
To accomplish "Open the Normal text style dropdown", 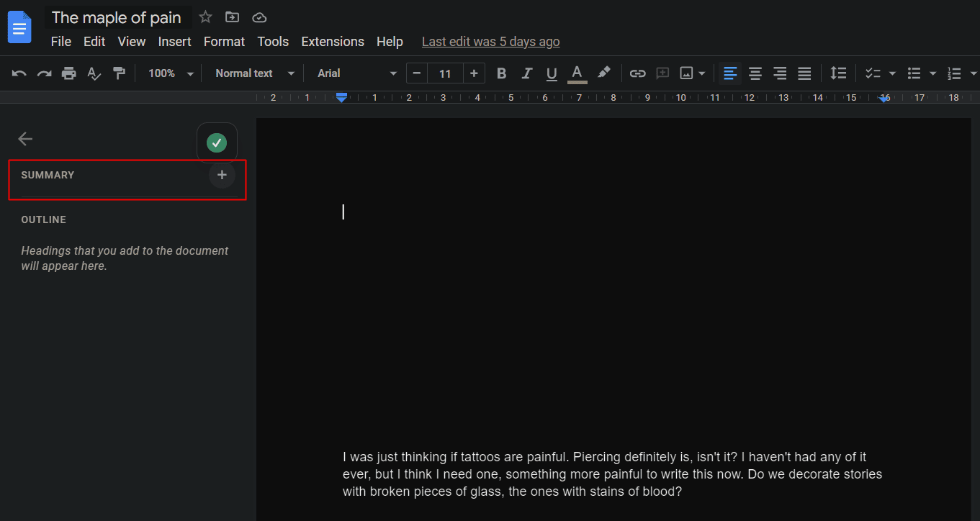I will click(x=255, y=73).
